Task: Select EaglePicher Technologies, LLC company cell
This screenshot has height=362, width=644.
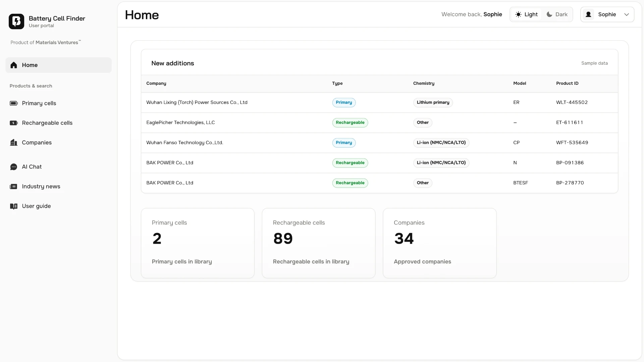Action: pyautogui.click(x=180, y=123)
